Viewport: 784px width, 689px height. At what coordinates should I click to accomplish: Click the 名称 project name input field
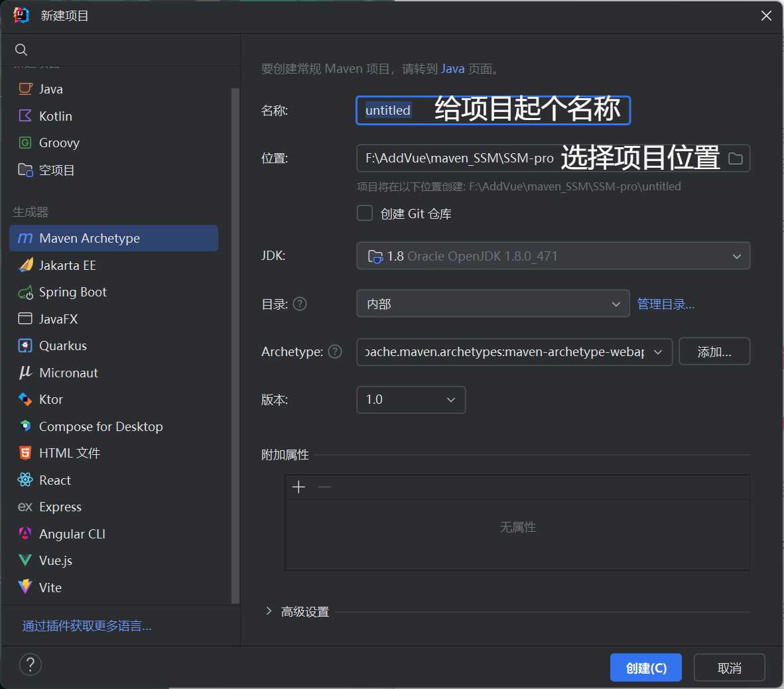point(492,110)
